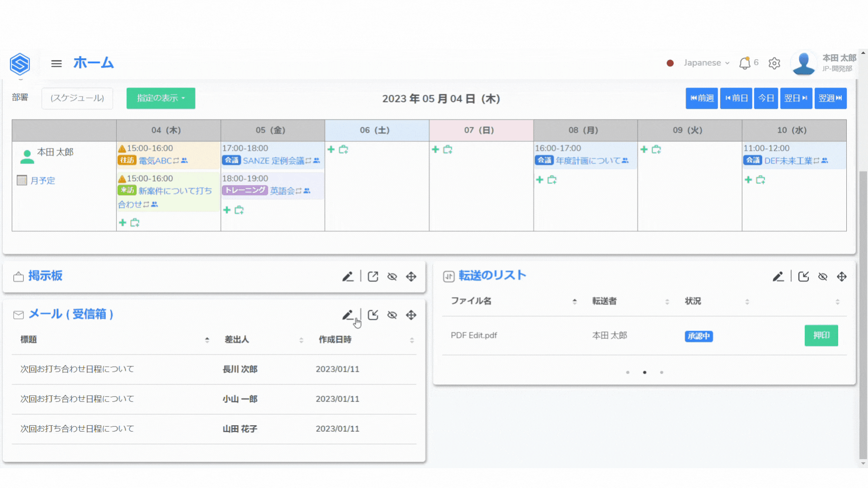Open the notifications bell
Image resolution: width=868 pixels, height=488 pixels.
[744, 63]
